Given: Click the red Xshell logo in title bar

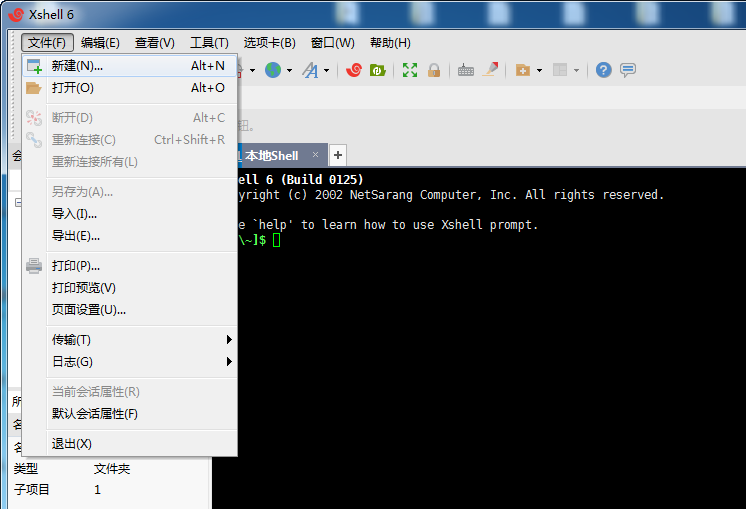Looking at the screenshot, I should click(x=16, y=15).
